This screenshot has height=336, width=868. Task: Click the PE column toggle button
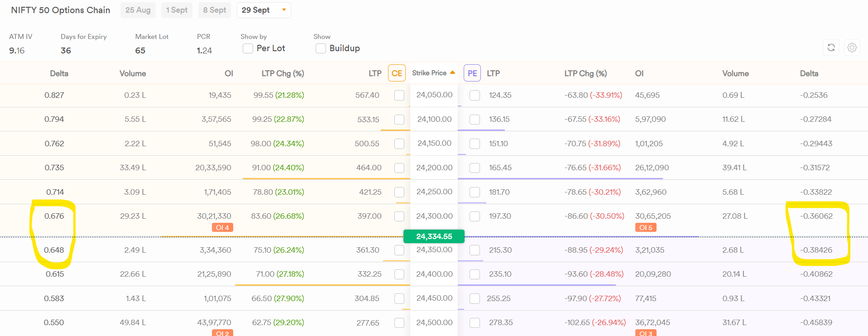coord(472,73)
